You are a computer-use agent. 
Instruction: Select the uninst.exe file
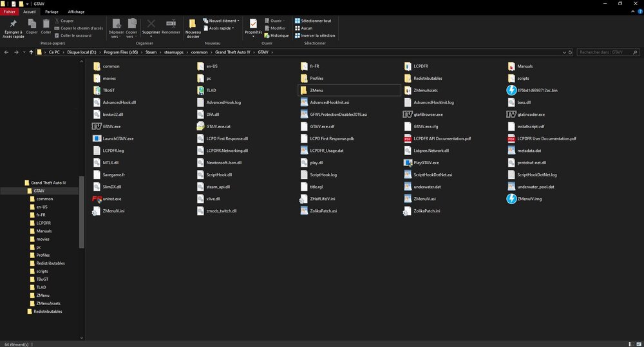pyautogui.click(x=107, y=199)
